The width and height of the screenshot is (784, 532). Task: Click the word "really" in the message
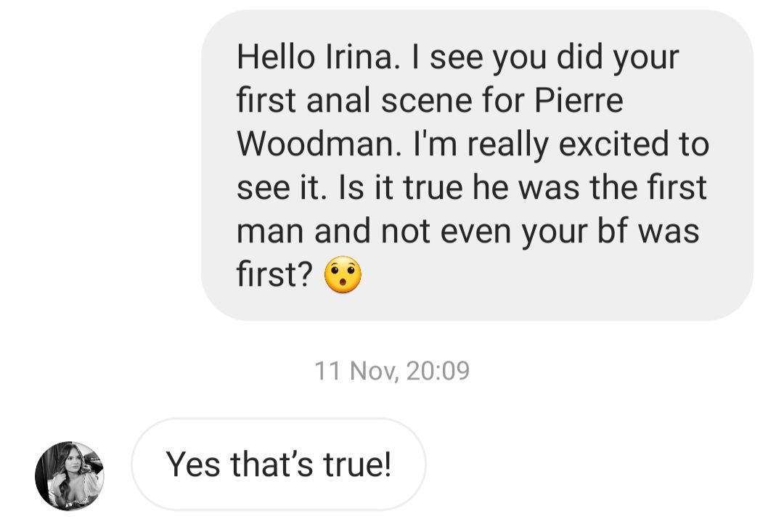pyautogui.click(x=507, y=144)
